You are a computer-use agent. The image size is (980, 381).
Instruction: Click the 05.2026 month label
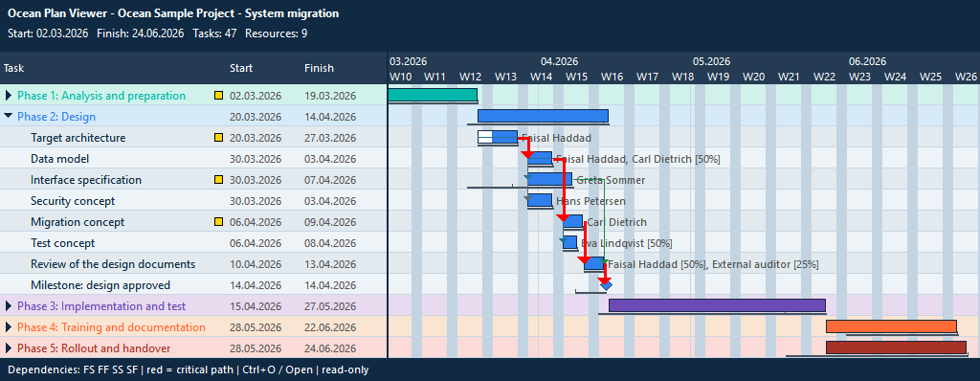click(711, 62)
